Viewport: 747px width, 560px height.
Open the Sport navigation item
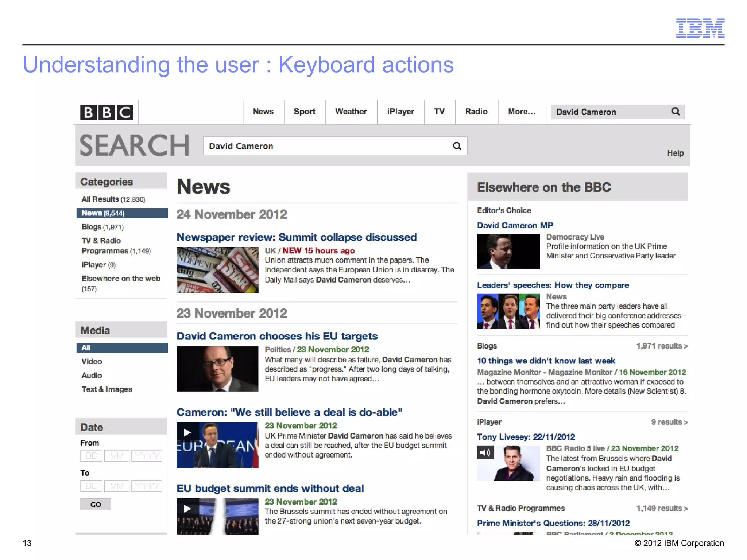(x=305, y=112)
